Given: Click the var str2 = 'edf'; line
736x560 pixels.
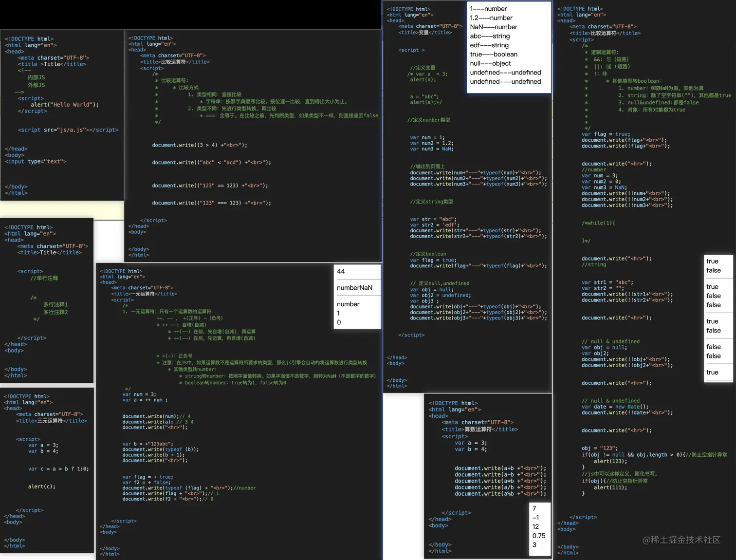Looking at the screenshot, I should 435,225.
